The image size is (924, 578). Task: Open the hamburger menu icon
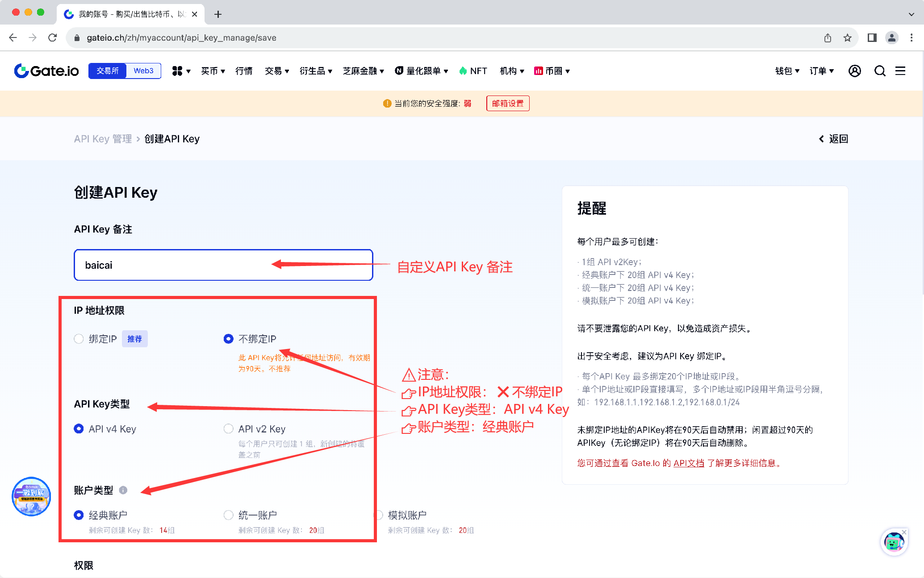(x=900, y=71)
